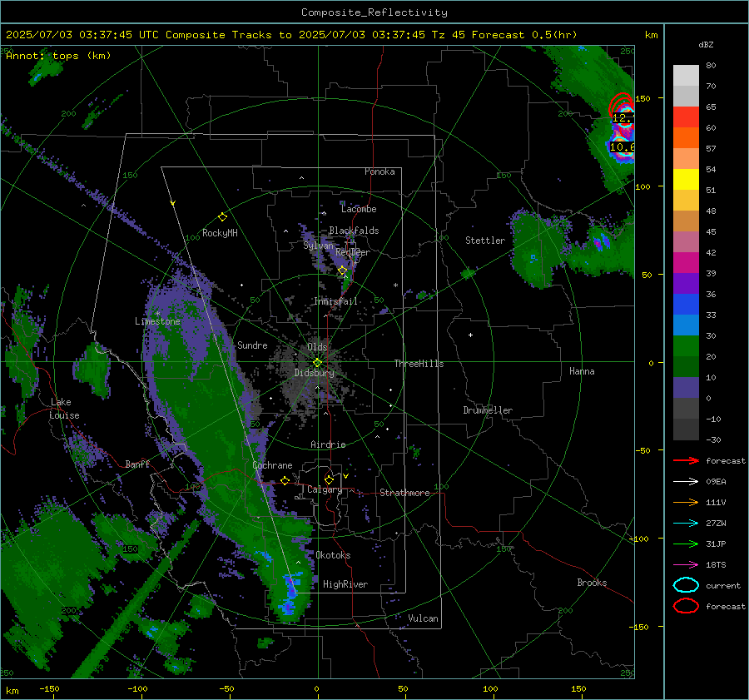Click the Airdrie town label
Image resolution: width=749 pixels, height=700 pixels.
pos(328,444)
